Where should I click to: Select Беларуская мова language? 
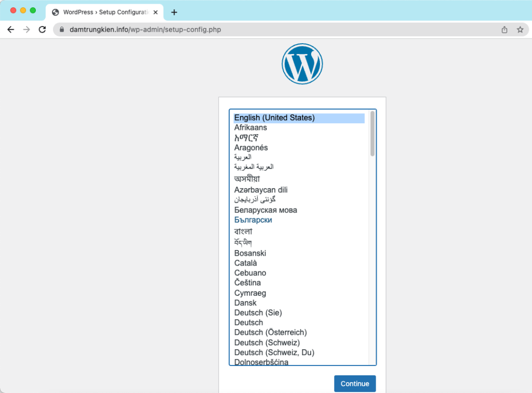[299, 210]
